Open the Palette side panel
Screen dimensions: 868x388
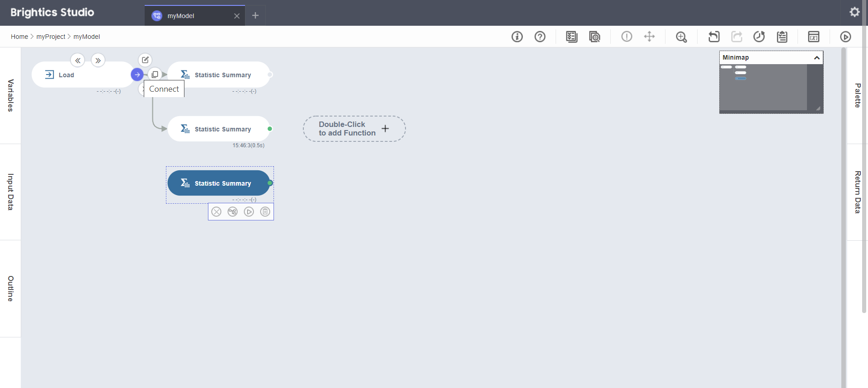[857, 95]
